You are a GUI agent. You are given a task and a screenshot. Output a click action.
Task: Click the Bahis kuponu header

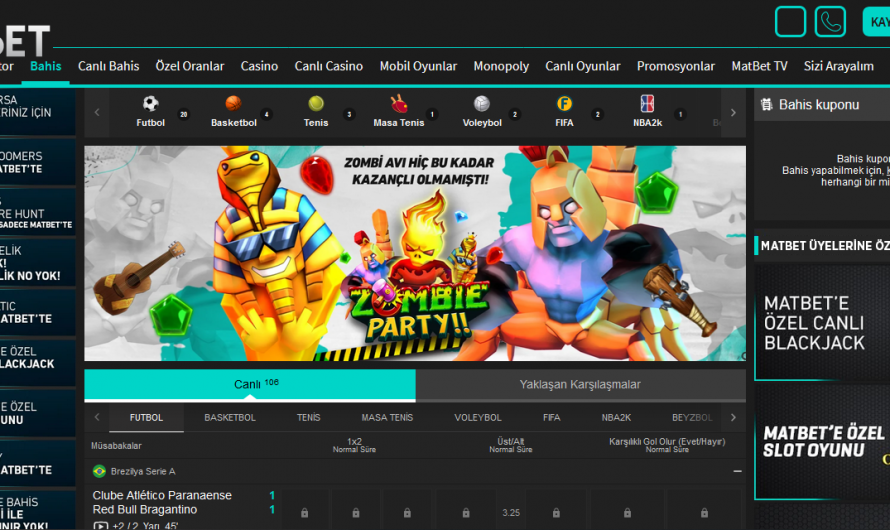(822, 104)
